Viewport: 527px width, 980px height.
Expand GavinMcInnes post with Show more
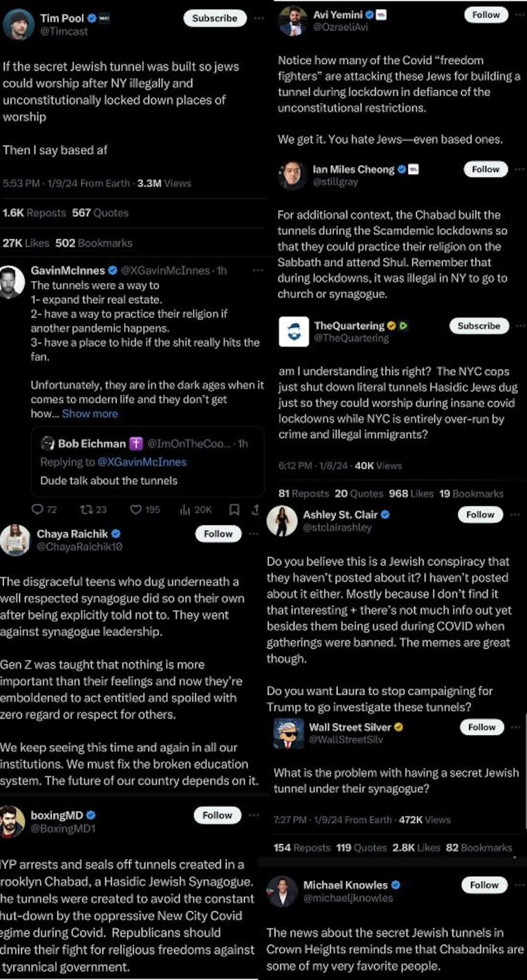[x=90, y=414]
